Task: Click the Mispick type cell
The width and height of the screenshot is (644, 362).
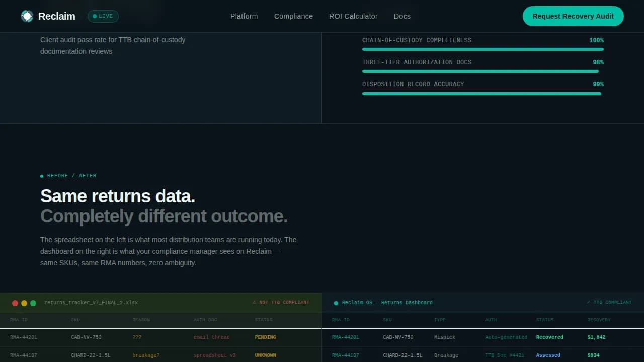Action: pos(445,337)
